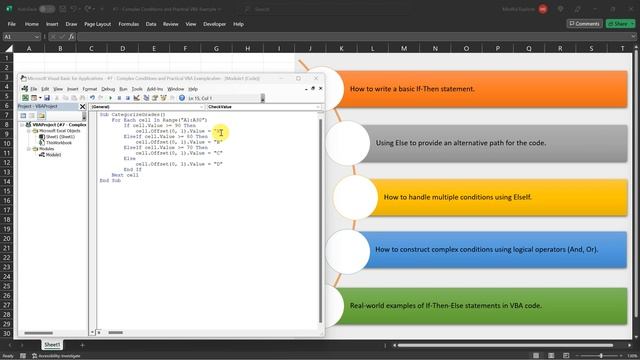Click the Select All triangle at grid corner

(x=9, y=49)
